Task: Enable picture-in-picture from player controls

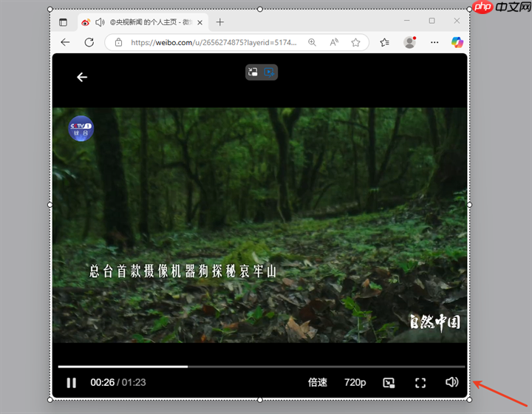Action: [389, 383]
